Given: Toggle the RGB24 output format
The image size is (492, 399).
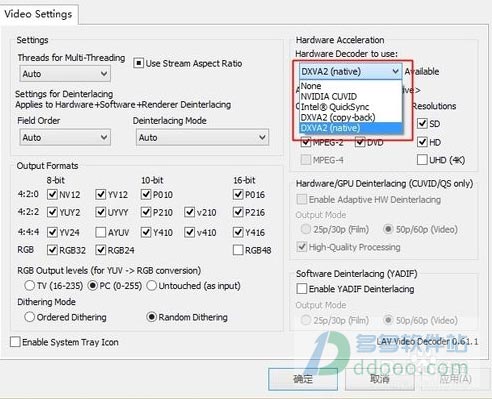Looking at the screenshot, I should click(100, 250).
